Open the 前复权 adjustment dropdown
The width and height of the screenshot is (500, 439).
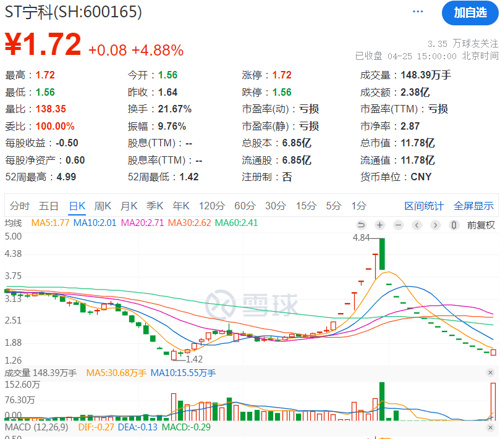click(481, 225)
